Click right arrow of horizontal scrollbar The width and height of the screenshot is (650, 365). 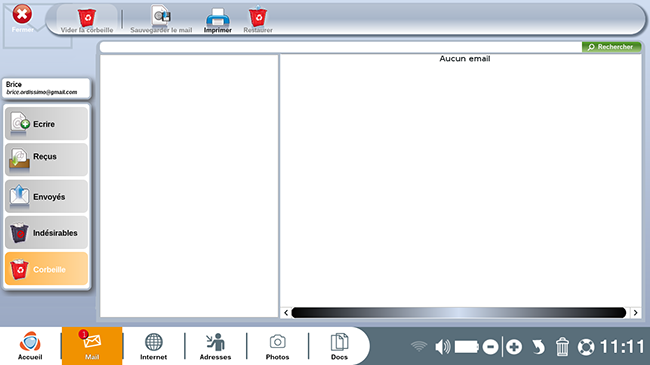click(635, 313)
